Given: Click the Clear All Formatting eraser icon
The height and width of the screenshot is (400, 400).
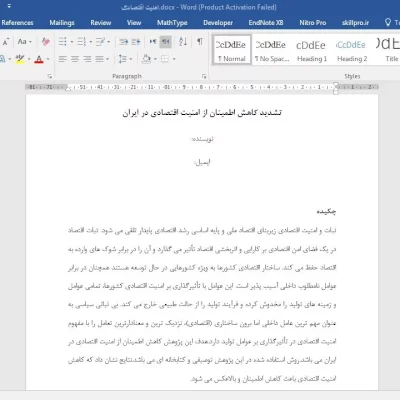Looking at the screenshot, I should tap(46, 42).
